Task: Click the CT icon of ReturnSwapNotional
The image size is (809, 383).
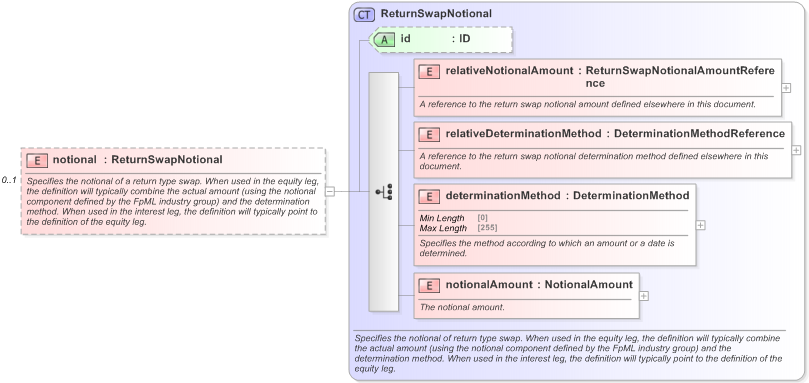Action: click(x=364, y=14)
